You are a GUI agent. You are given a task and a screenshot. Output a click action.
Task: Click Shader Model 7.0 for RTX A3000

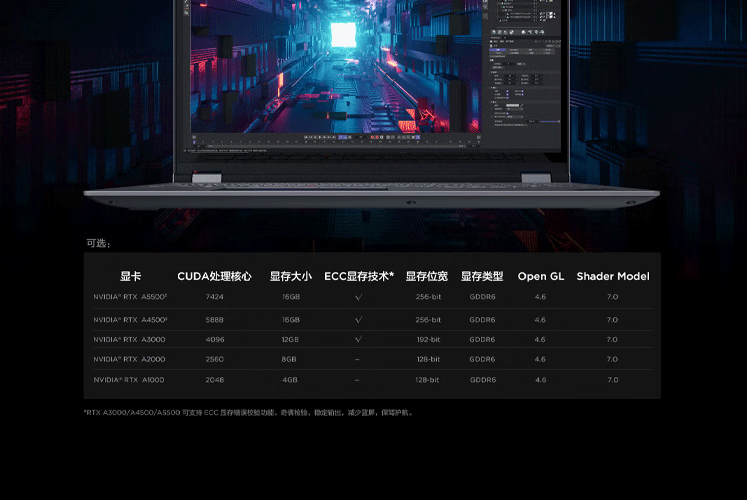(x=613, y=340)
